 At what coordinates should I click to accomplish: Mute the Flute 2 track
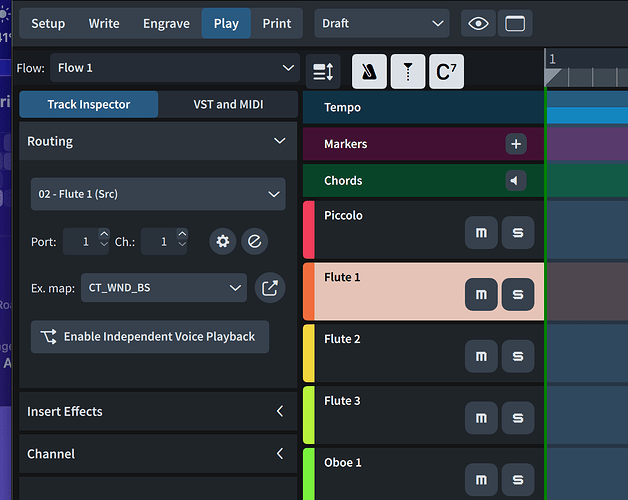pos(481,356)
